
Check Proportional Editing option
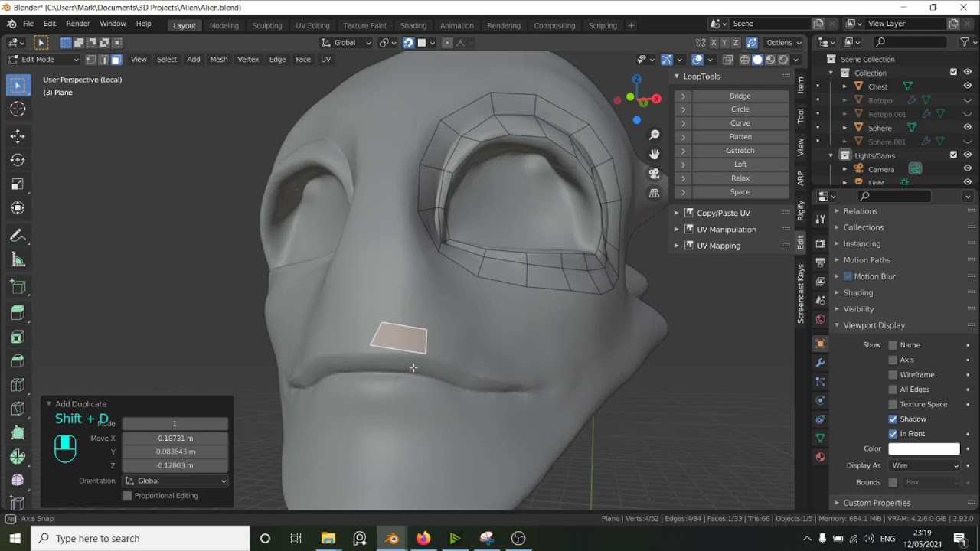127,496
